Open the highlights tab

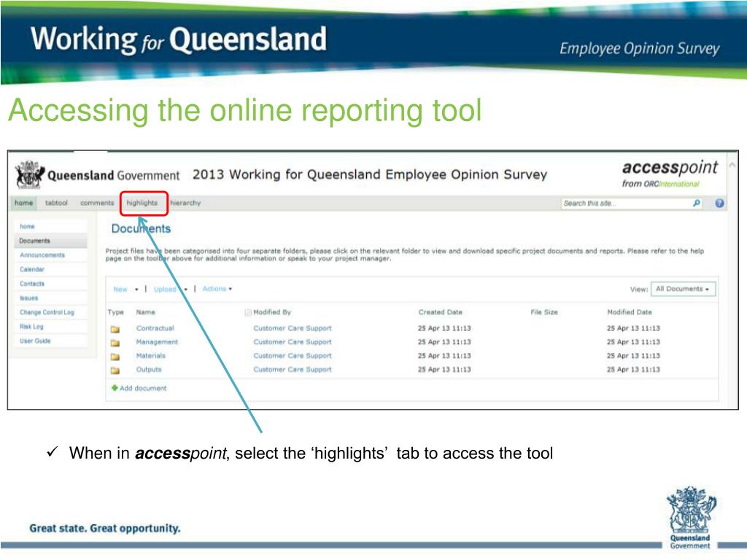(142, 203)
